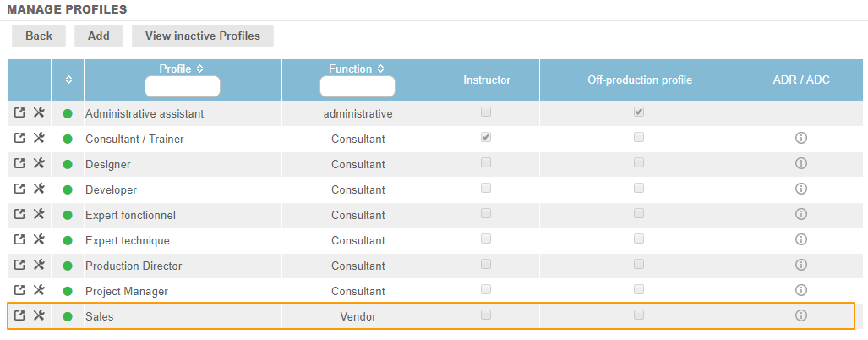Focus the Profile filter text field
Screen dimensions: 868x340
[x=183, y=86]
